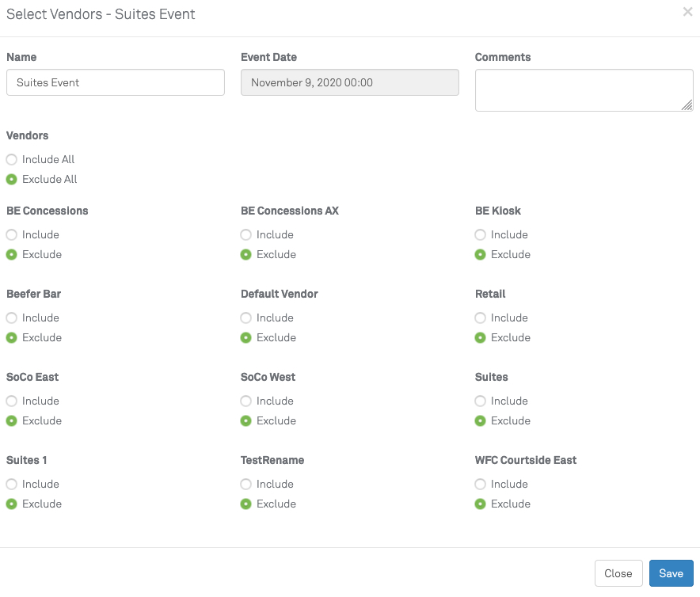Save the vendor selections
The height and width of the screenshot is (597, 700).
671,572
